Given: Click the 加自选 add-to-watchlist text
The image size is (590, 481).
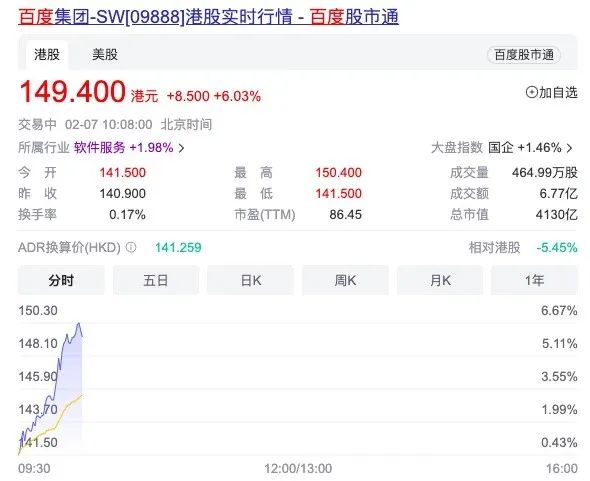Looking at the screenshot, I should (x=558, y=92).
